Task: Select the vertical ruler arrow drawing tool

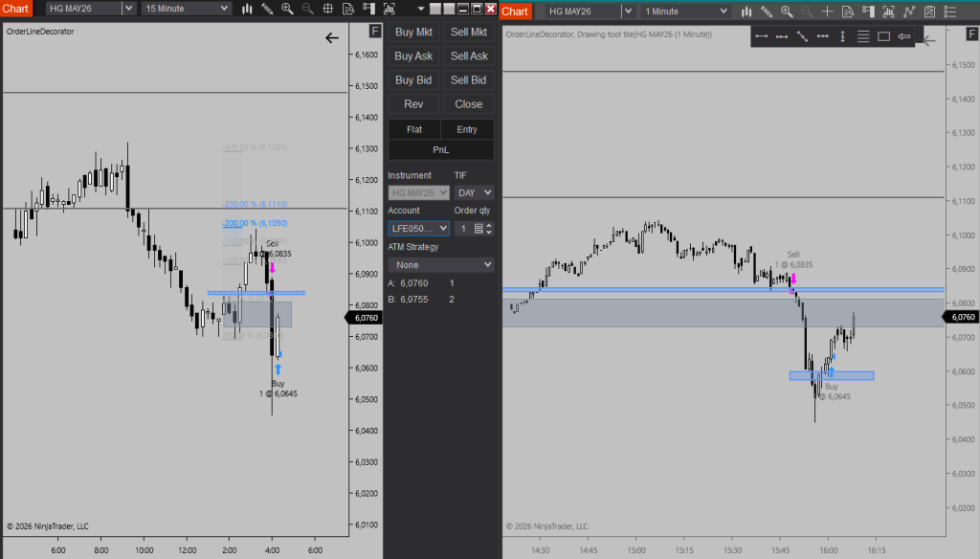Action: point(842,37)
